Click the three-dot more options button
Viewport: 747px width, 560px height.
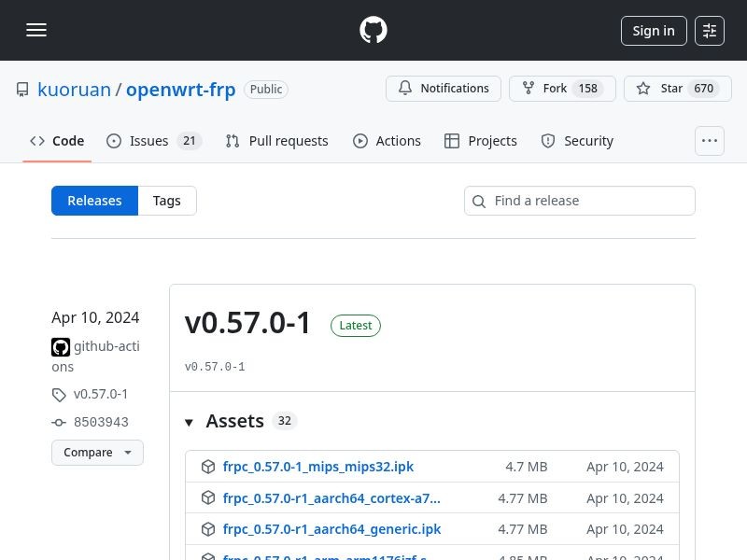tap(710, 141)
